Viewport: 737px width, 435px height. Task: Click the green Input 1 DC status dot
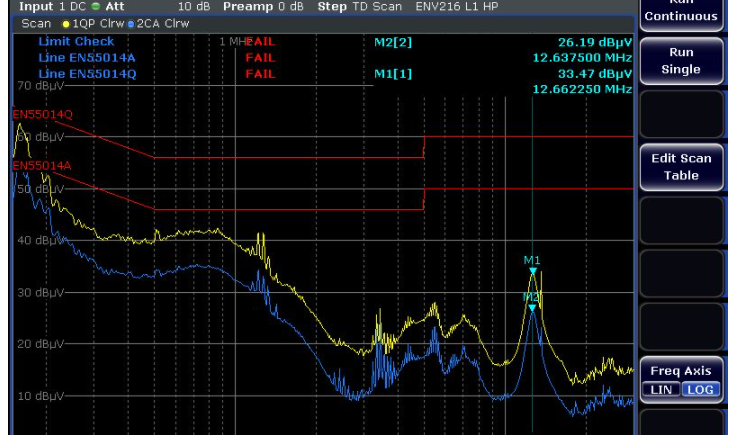click(x=96, y=6)
